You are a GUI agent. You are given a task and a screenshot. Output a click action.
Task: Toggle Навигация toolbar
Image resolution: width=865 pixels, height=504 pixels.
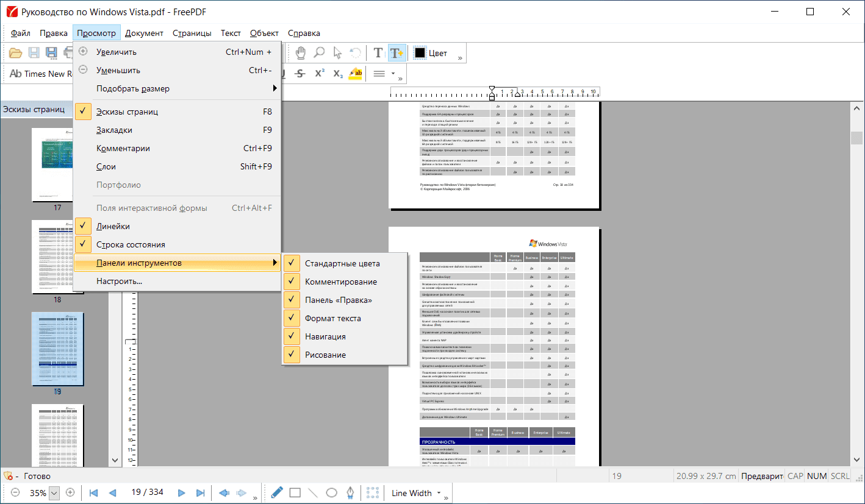[x=345, y=336]
